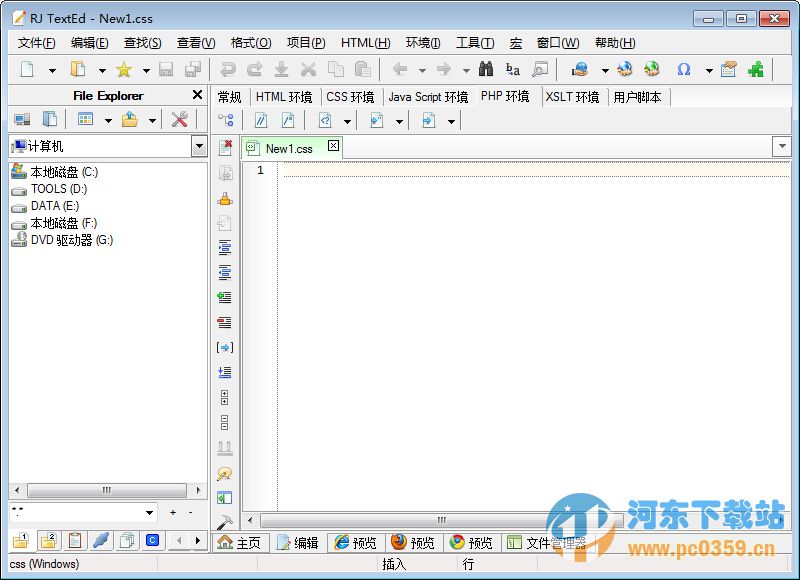The image size is (800, 580).
Task: Click the expand folds plus icon
Action: pos(224,397)
